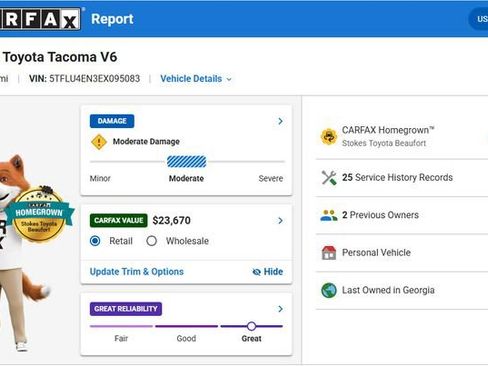Click the blue DAMAGE badge
This screenshot has height=366, width=488.
pyautogui.click(x=112, y=121)
